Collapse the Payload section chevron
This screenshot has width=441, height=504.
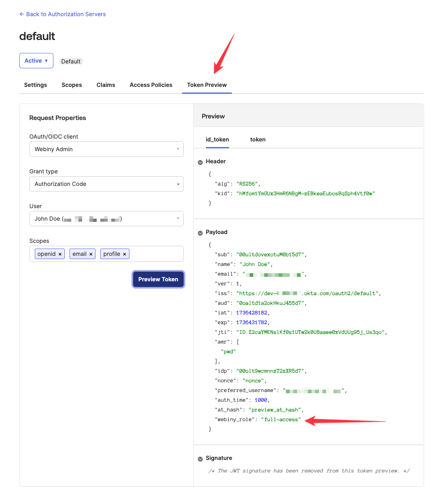click(x=200, y=233)
